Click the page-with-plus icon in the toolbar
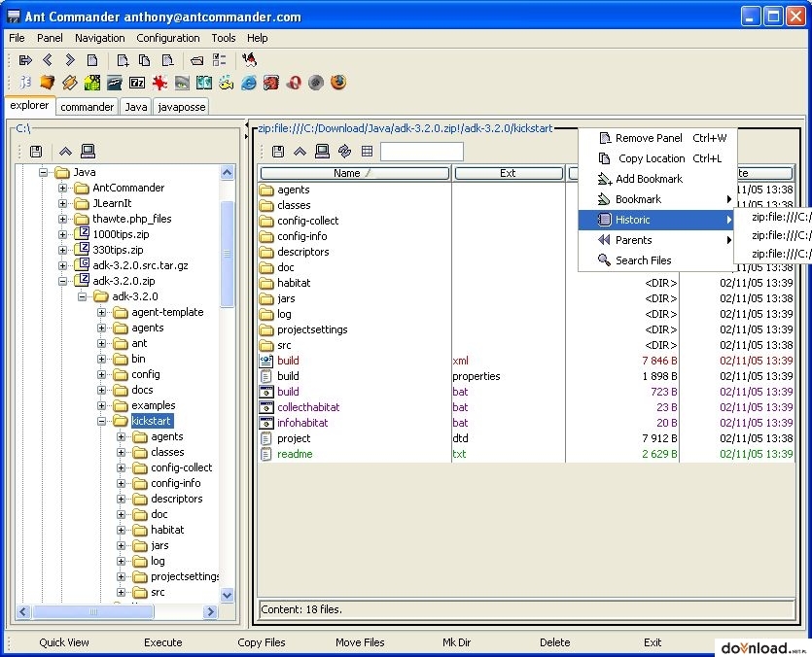 tap(123, 60)
